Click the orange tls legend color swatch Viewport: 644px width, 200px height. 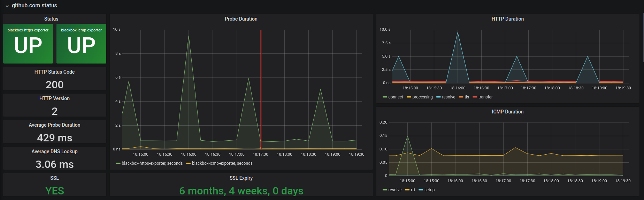[461, 97]
